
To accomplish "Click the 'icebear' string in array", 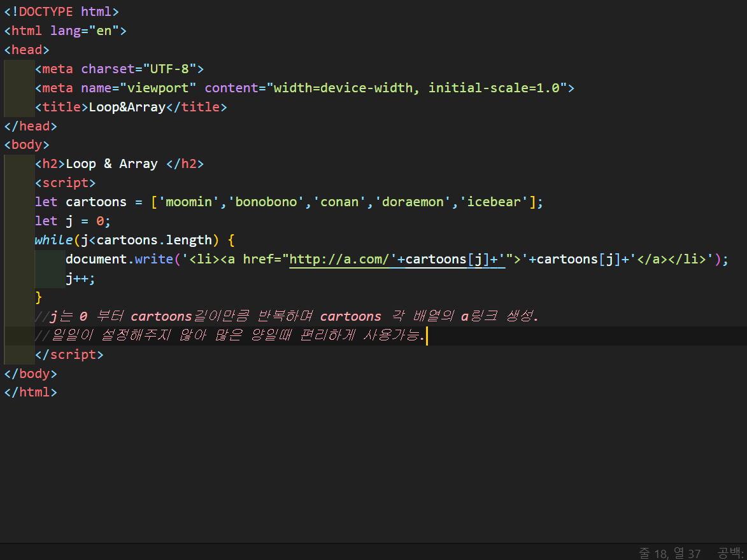I will pos(494,202).
